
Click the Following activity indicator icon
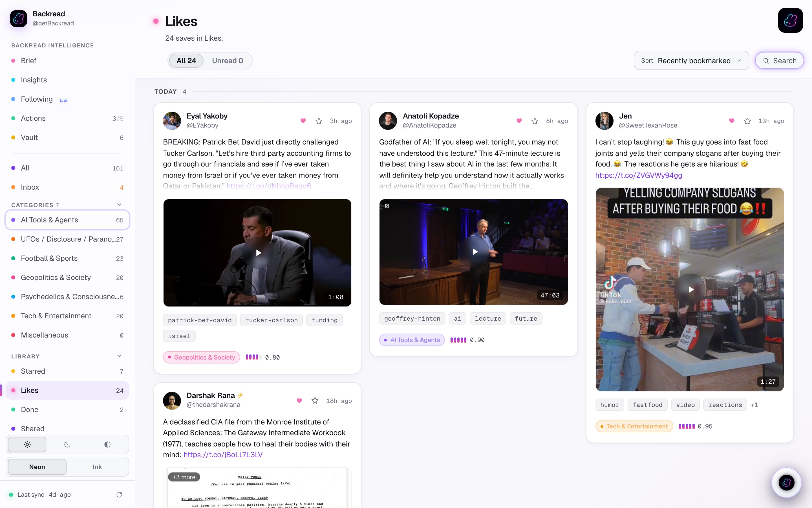point(63,100)
